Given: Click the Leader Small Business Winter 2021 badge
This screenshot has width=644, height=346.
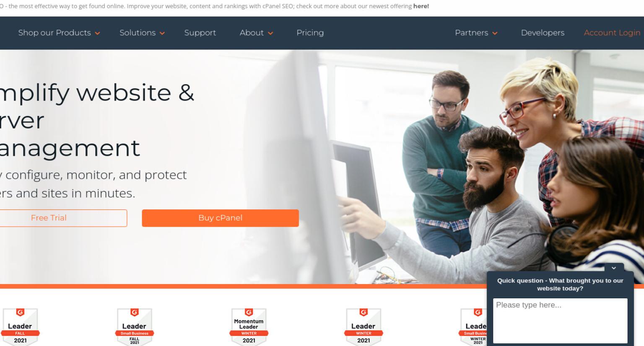Looking at the screenshot, I should [x=473, y=327].
